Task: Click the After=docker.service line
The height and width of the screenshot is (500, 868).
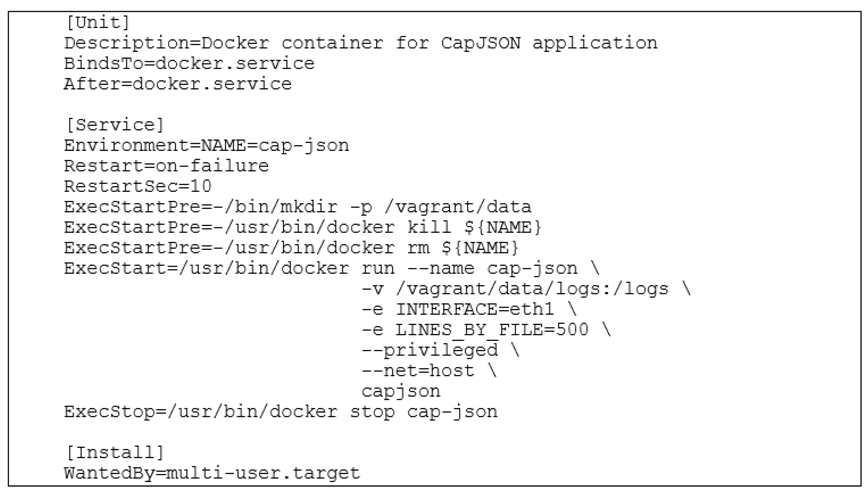Action: pos(177,84)
